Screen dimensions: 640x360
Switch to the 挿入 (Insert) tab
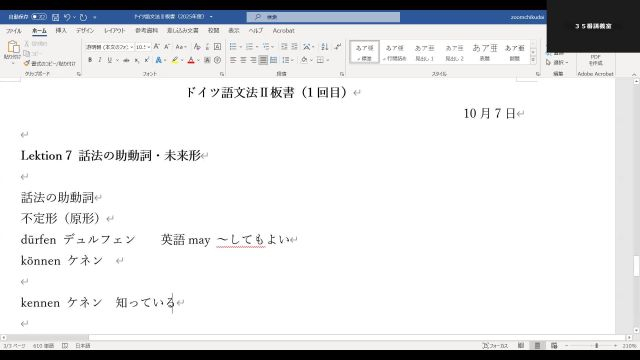[x=61, y=31]
